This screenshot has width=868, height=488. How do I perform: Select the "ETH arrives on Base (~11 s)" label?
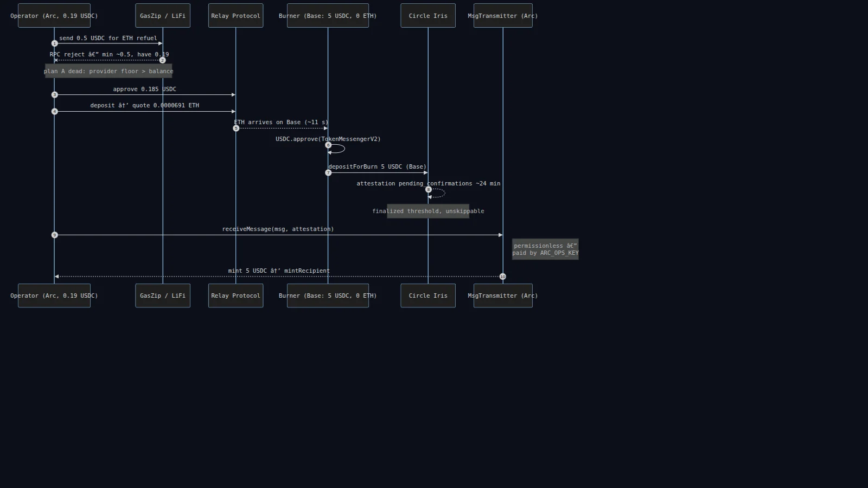coord(281,122)
